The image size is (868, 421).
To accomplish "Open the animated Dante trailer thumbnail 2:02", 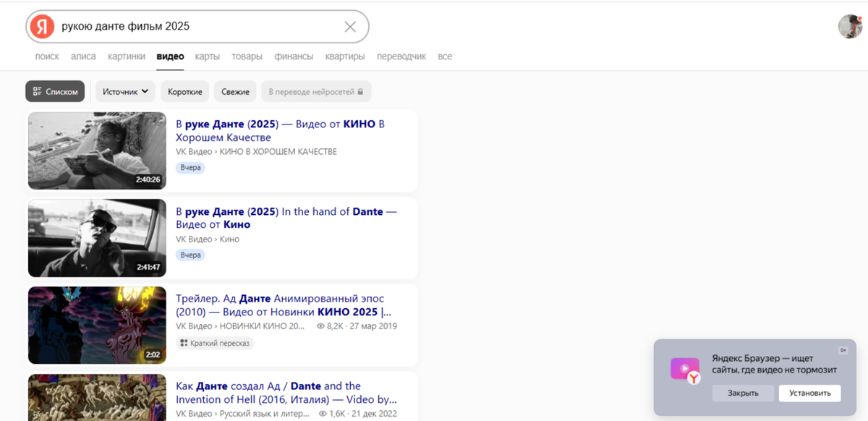I will (x=97, y=325).
